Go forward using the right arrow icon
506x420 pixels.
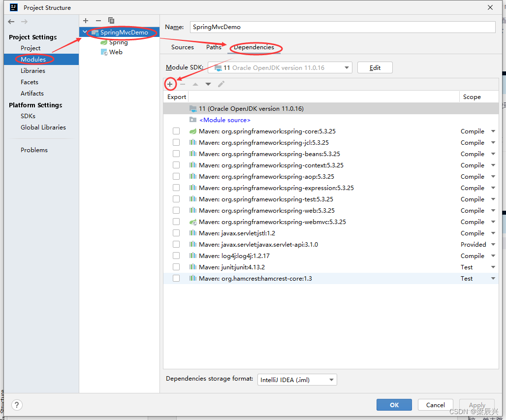(24, 22)
